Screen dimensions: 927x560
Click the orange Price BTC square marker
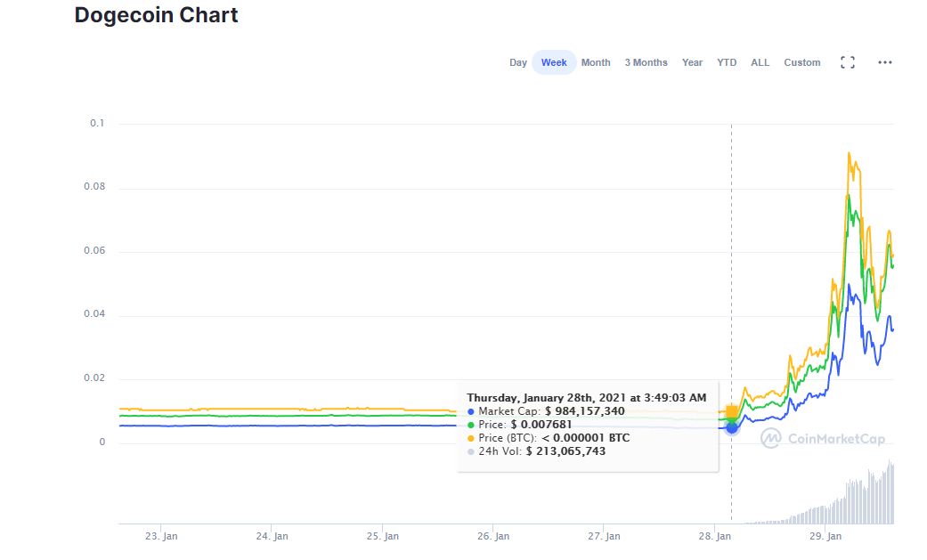pos(732,412)
